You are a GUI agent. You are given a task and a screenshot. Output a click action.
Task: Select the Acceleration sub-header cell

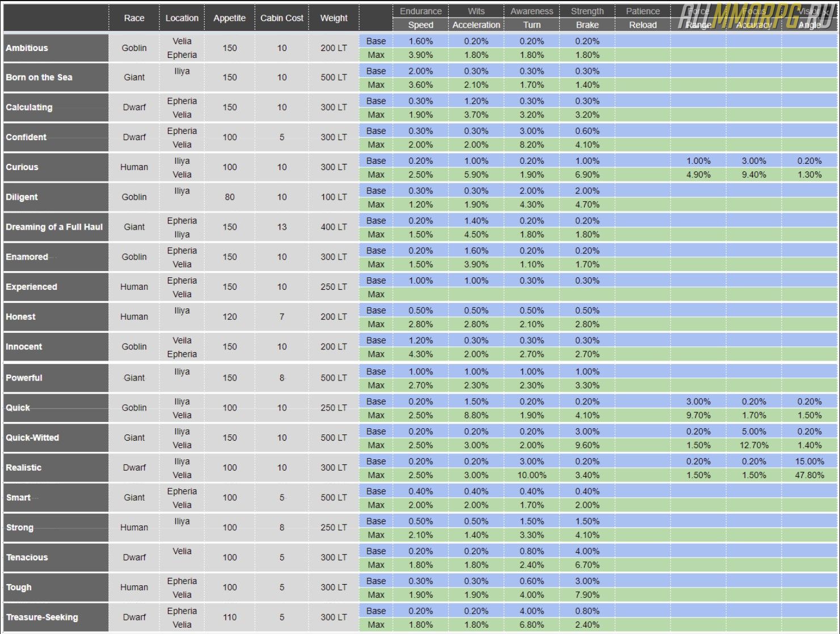pos(476,25)
